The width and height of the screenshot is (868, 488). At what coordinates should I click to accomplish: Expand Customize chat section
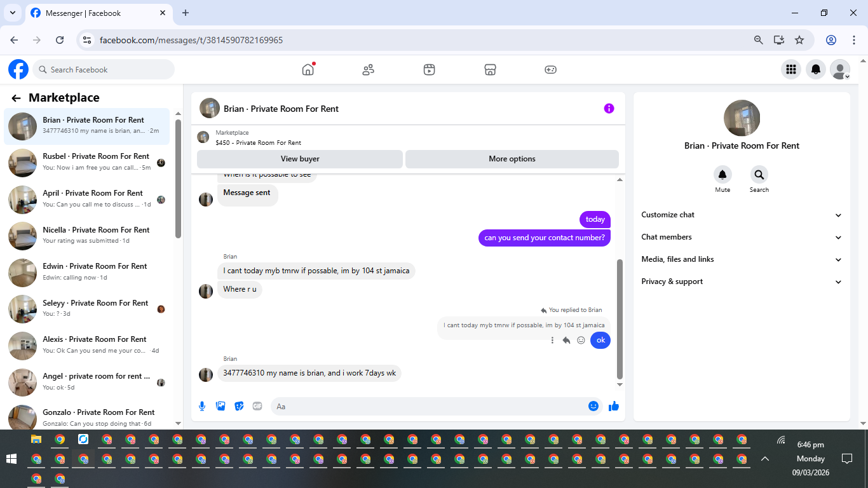coord(742,215)
